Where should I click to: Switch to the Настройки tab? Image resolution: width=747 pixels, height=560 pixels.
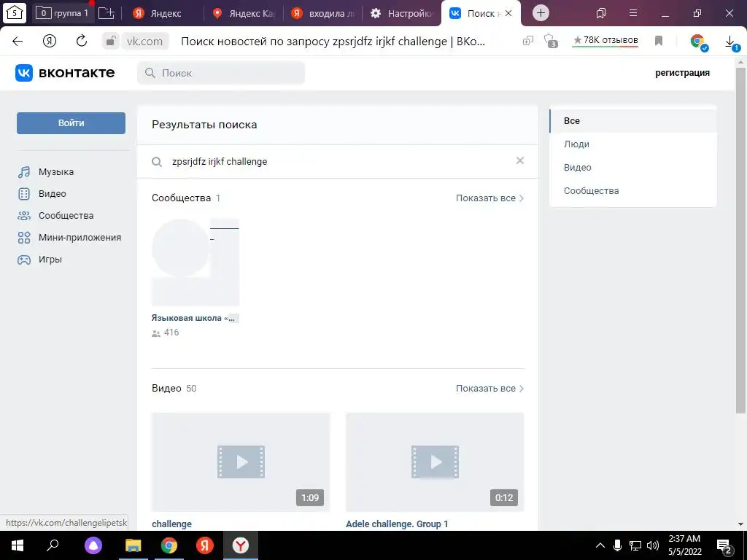[402, 13]
